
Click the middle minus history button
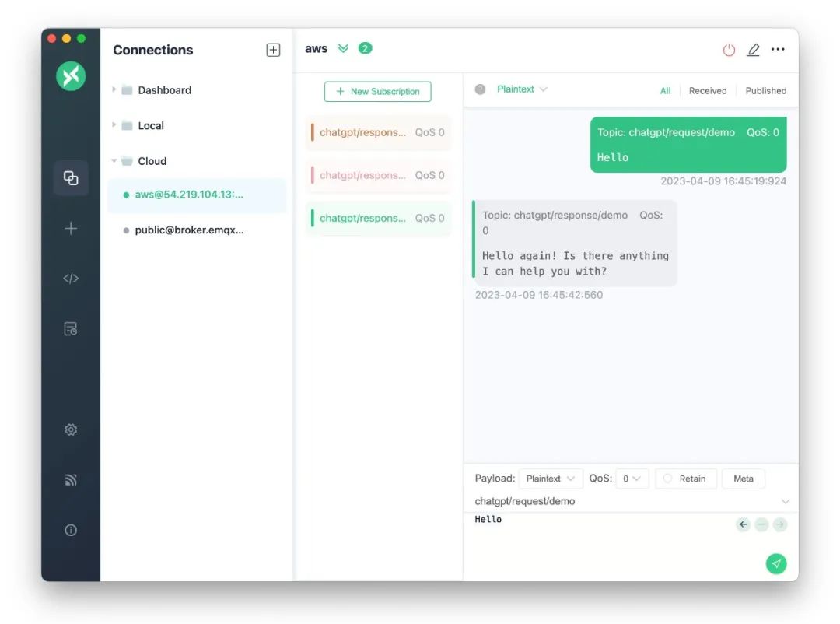tap(761, 524)
